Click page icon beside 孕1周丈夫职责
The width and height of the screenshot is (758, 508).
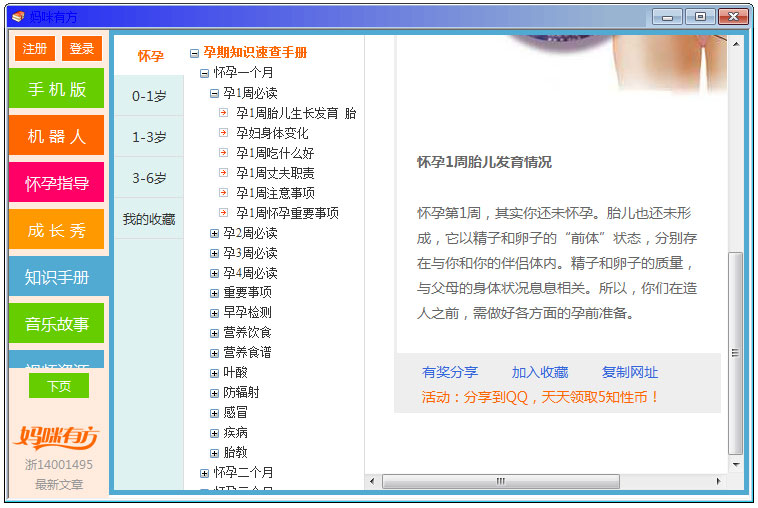pyautogui.click(x=223, y=173)
